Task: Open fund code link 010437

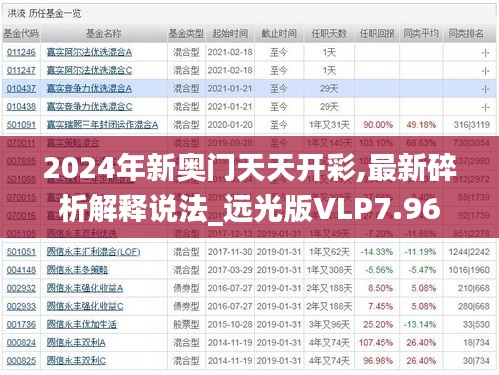Action: tap(21, 89)
